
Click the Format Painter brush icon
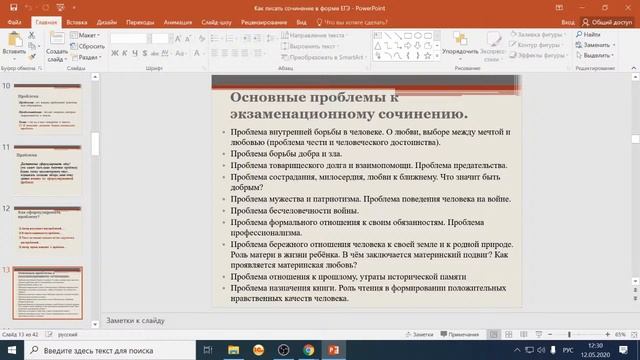click(32, 57)
